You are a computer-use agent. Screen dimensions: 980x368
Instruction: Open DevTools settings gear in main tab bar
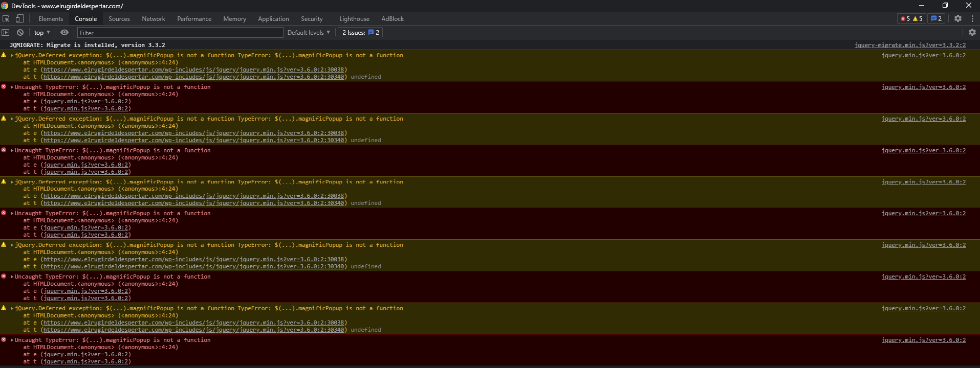point(958,18)
